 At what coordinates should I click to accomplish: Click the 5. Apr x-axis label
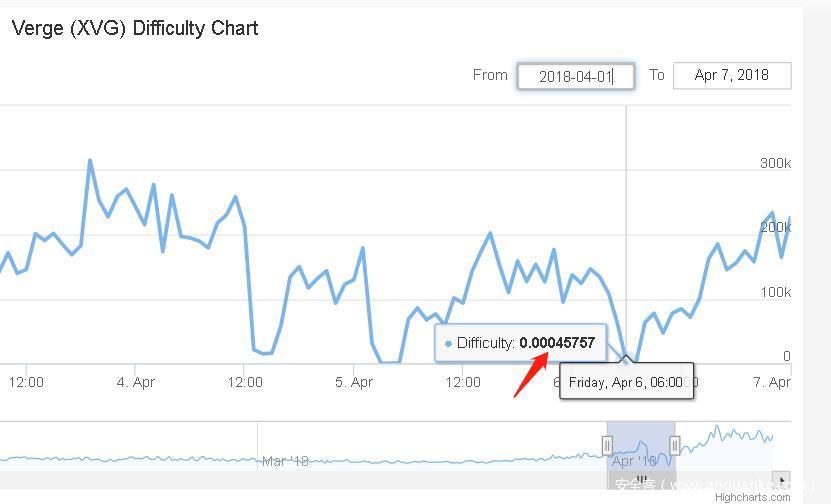coord(354,382)
